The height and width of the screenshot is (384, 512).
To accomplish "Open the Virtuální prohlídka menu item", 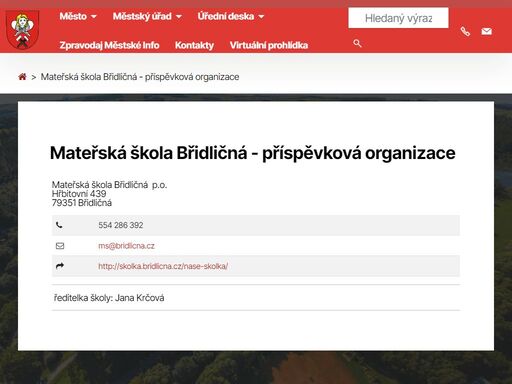I will click(269, 45).
